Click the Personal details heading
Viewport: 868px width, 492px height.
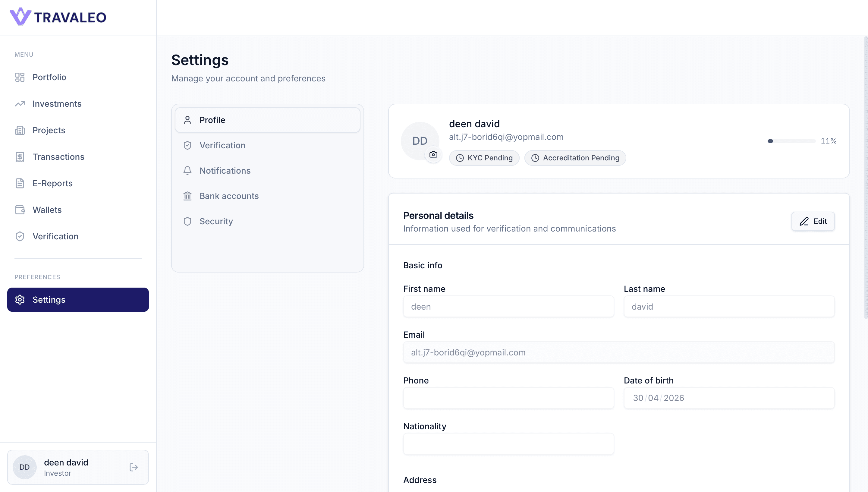pyautogui.click(x=439, y=216)
